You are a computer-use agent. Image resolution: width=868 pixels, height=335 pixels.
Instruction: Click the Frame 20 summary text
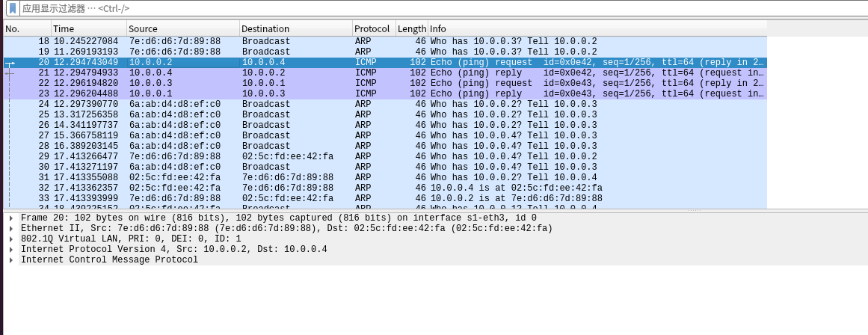click(x=278, y=218)
